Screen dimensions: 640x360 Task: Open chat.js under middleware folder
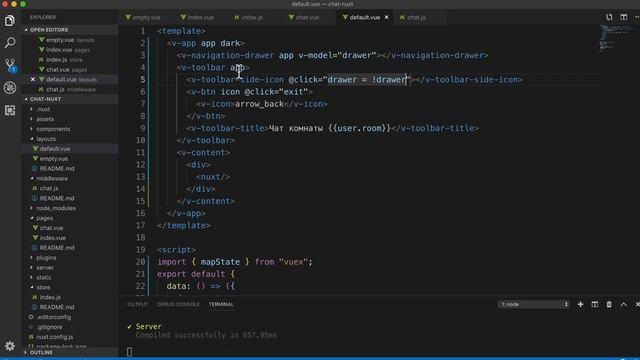(70, 188)
